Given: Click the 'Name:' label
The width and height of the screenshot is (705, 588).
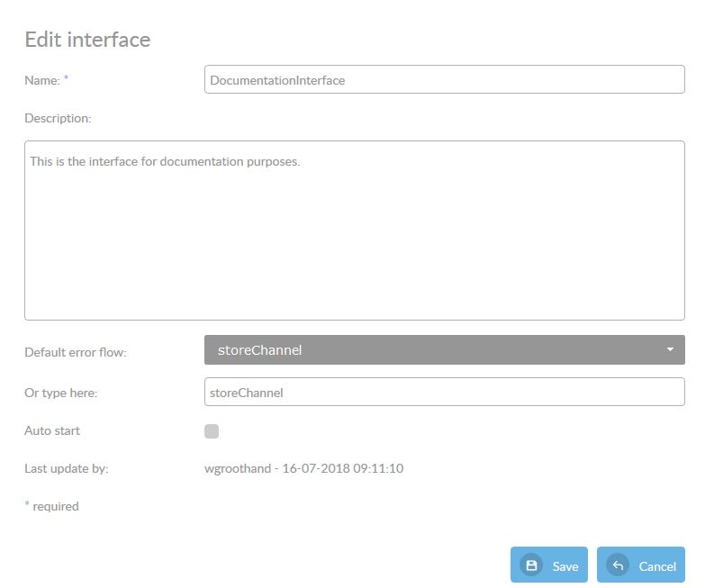Looking at the screenshot, I should [x=42, y=80].
